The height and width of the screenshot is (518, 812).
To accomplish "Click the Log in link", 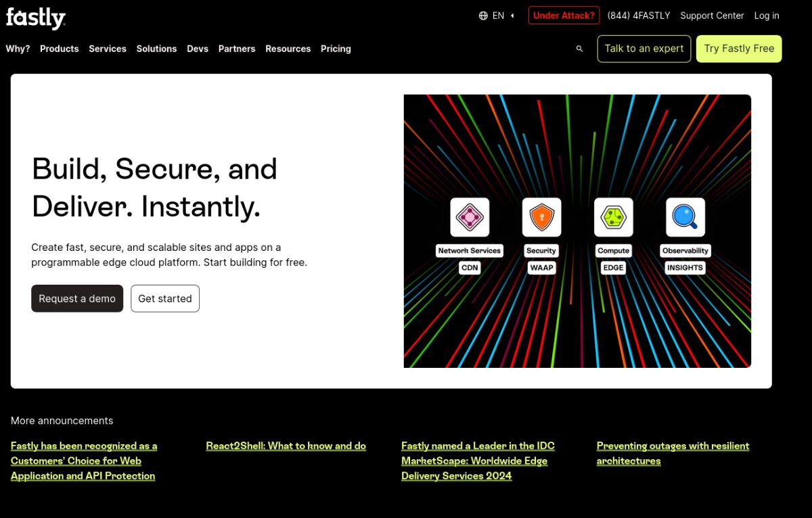I will coord(767,16).
